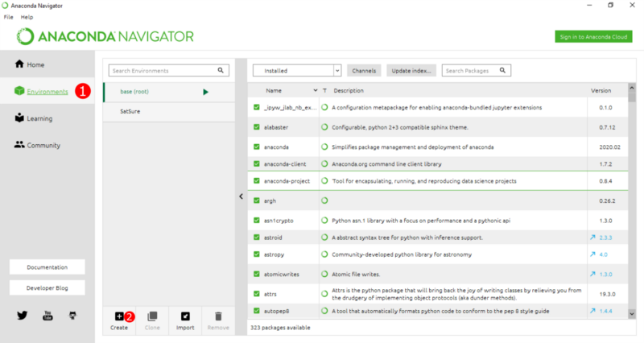Open the Community section
This screenshot has width=644, height=343.
click(37, 145)
